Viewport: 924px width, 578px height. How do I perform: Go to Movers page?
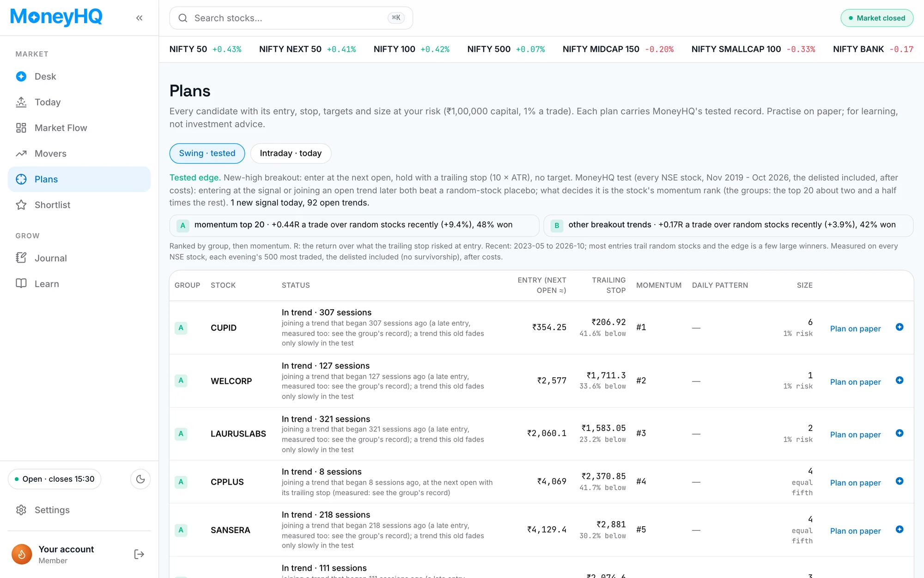click(79, 154)
